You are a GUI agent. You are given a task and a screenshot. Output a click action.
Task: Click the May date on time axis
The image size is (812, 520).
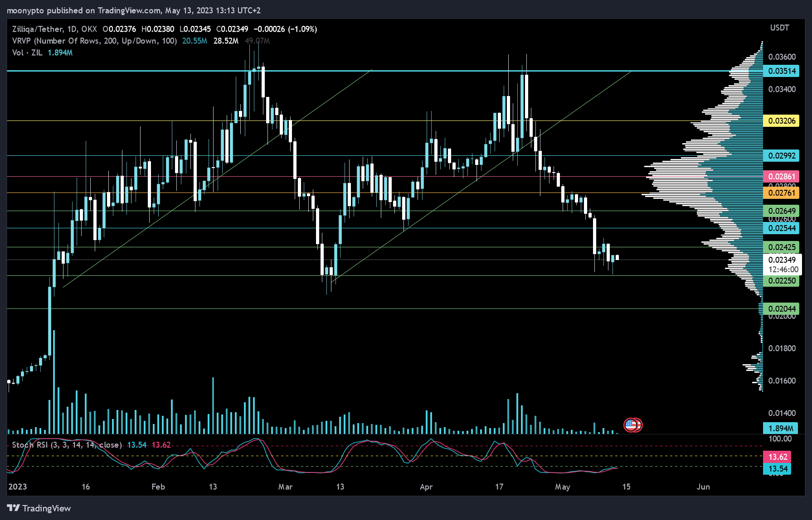click(563, 487)
